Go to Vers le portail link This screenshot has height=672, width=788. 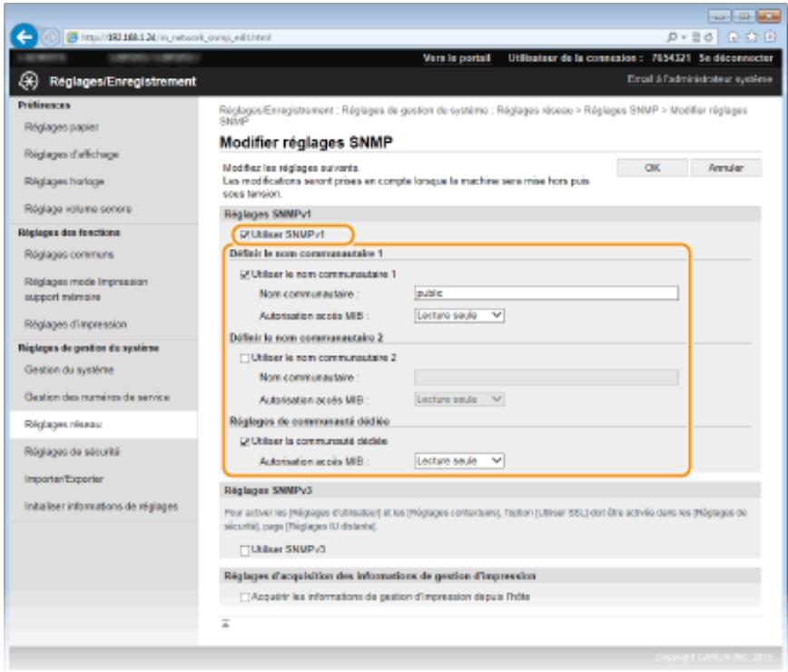coord(457,58)
